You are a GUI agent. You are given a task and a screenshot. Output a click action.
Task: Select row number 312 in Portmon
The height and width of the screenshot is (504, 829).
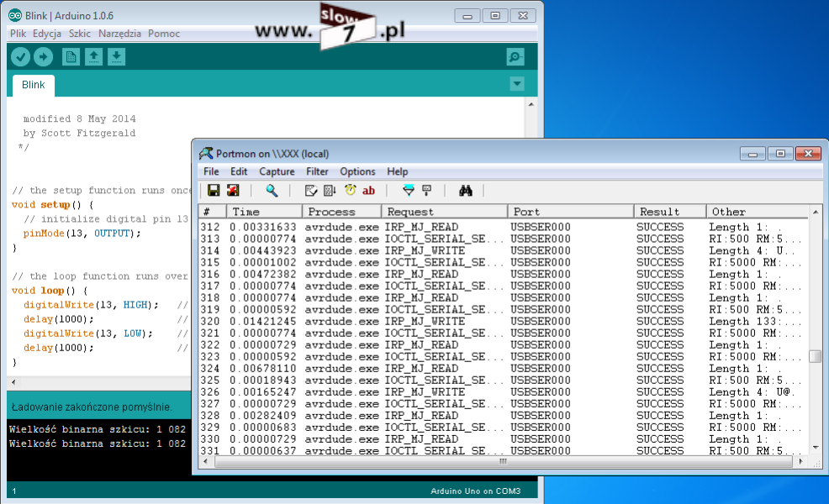pos(210,227)
